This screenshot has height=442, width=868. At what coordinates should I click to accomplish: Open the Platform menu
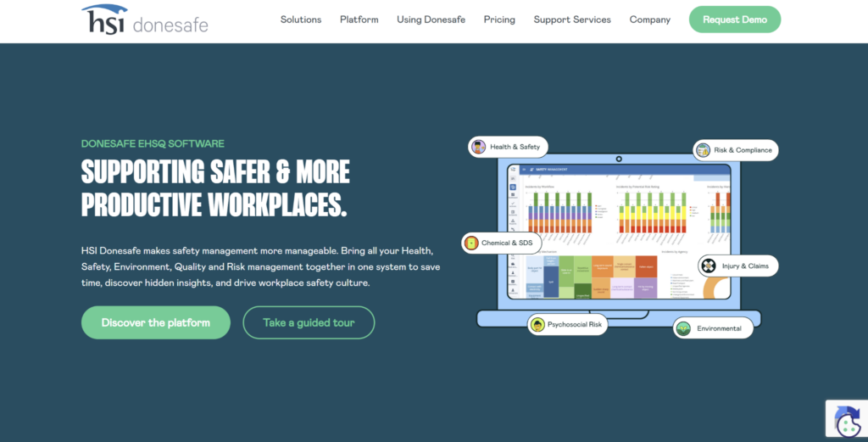pos(359,20)
